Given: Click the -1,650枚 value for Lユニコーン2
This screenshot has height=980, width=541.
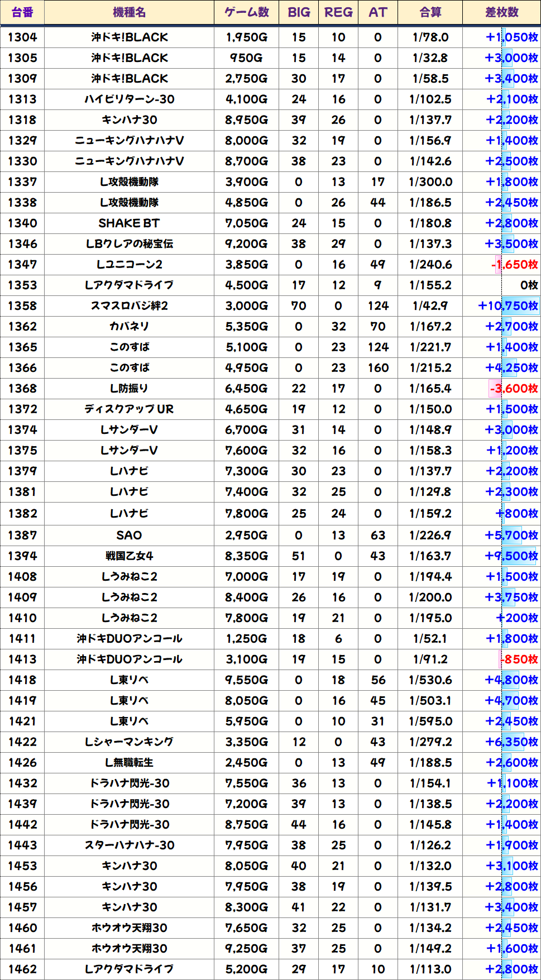Looking at the screenshot, I should pyautogui.click(x=515, y=265).
